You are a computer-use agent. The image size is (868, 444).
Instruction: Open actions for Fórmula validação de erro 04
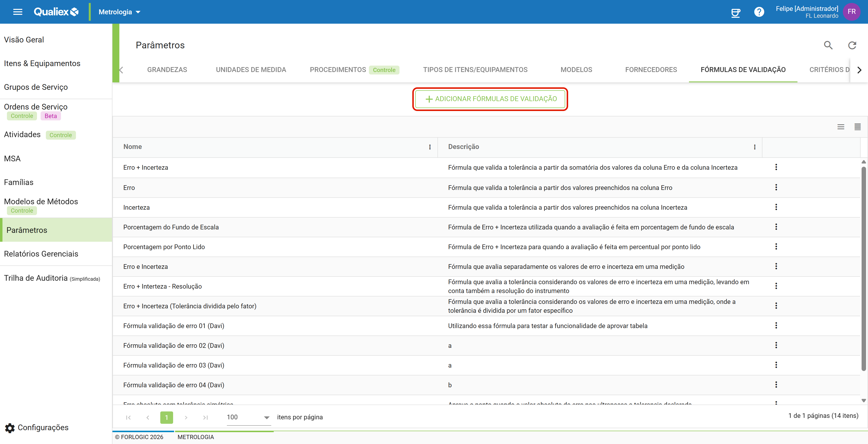(776, 385)
